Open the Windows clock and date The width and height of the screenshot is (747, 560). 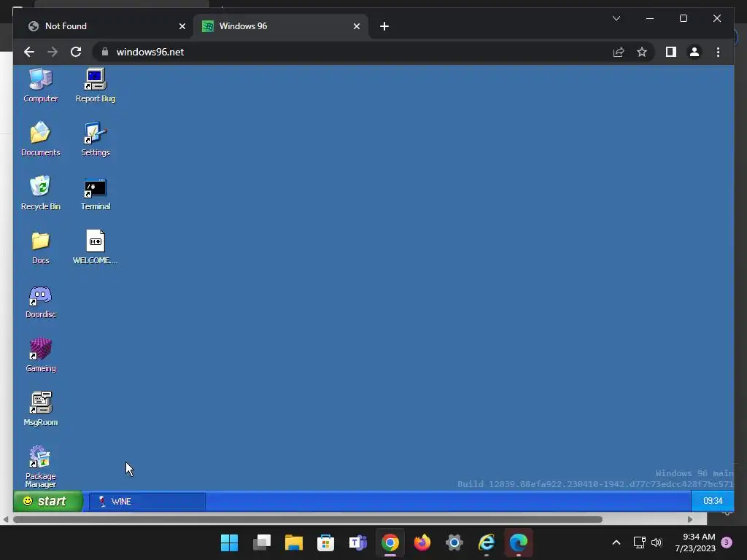[695, 542]
